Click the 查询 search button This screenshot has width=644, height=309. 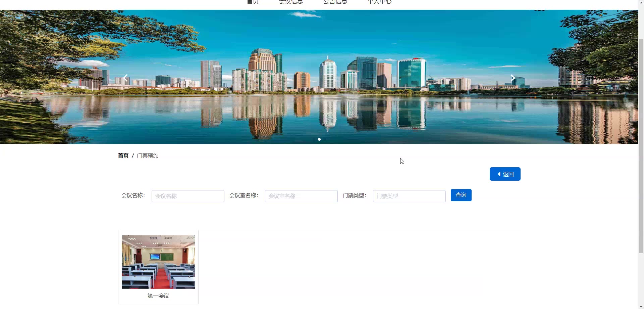pos(461,195)
